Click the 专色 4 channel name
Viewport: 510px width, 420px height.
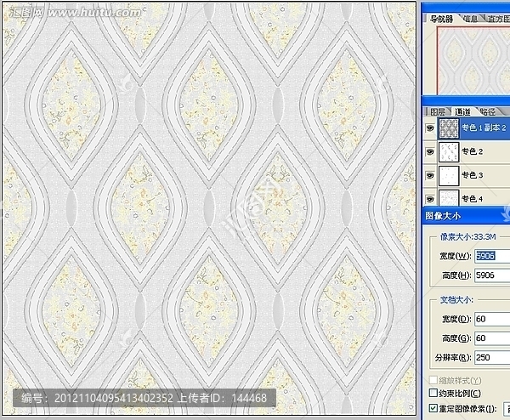(473, 199)
